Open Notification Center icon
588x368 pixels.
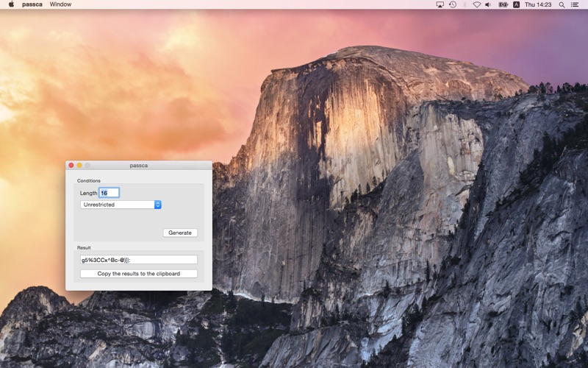575,4
